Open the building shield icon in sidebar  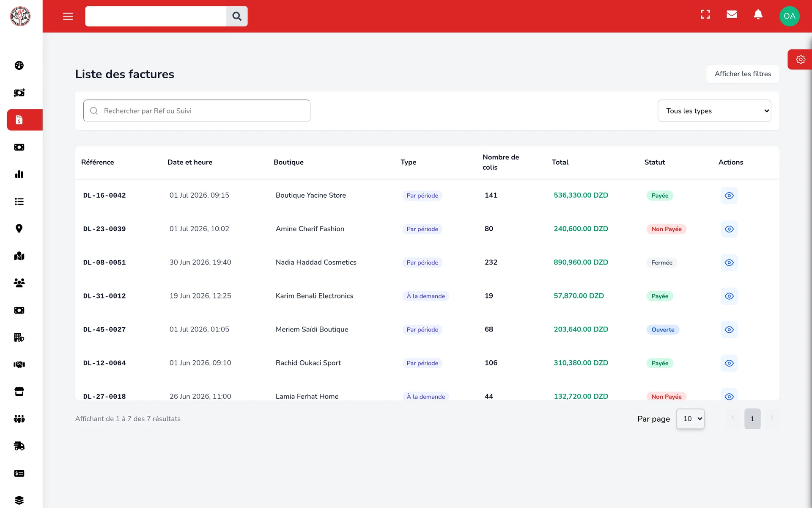coord(19,337)
